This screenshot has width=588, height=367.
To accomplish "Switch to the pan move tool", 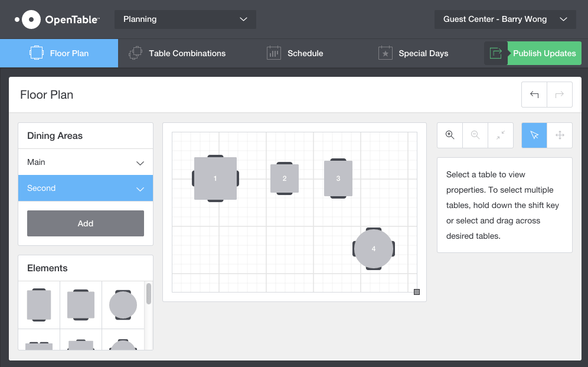I will [560, 135].
